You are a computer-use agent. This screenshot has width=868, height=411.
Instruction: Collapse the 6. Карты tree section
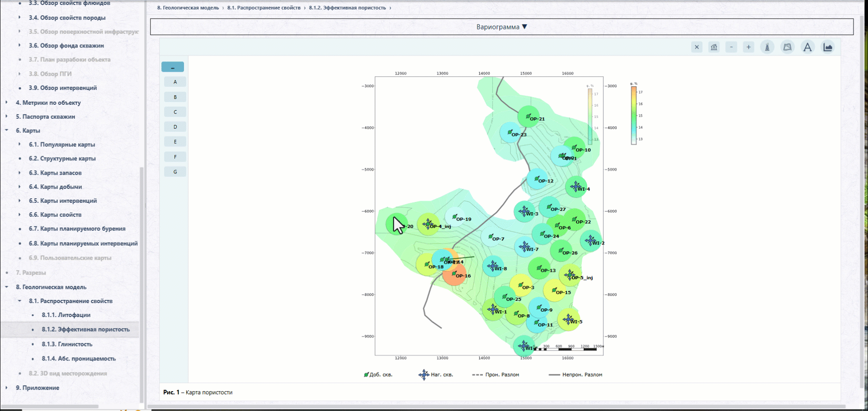[x=6, y=131]
